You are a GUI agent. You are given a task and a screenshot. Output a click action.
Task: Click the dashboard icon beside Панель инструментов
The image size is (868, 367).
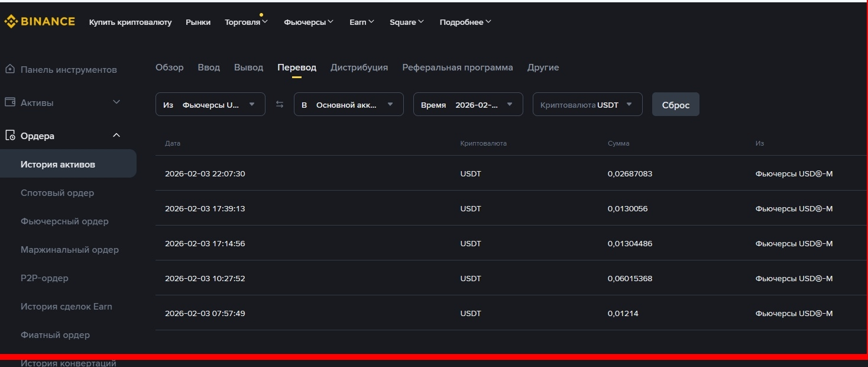click(9, 69)
